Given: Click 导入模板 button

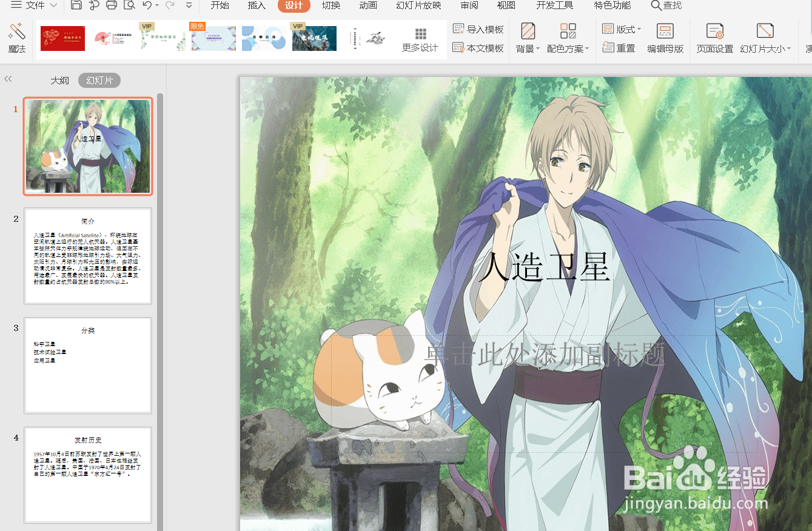Looking at the screenshot, I should tap(478, 29).
